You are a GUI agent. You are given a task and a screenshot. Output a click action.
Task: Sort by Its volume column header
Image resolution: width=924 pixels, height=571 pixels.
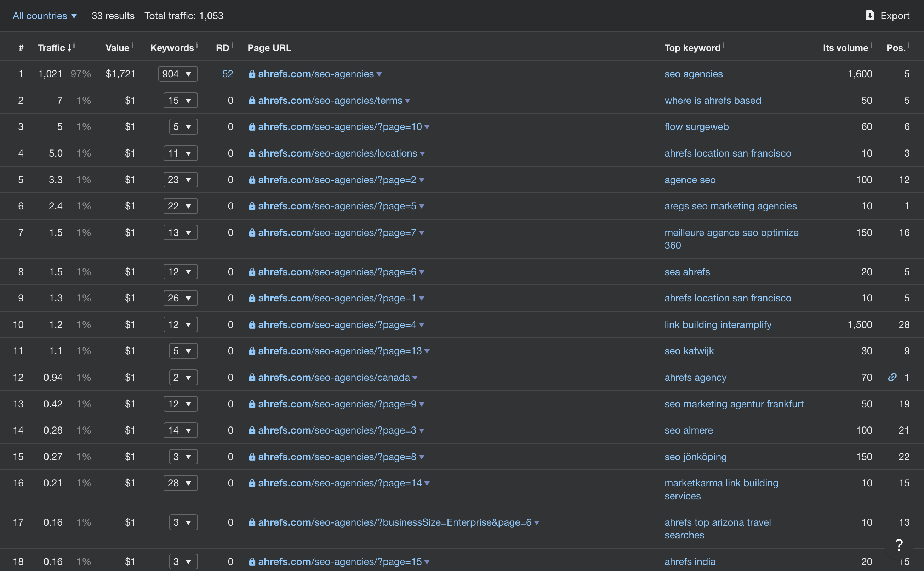[845, 48]
